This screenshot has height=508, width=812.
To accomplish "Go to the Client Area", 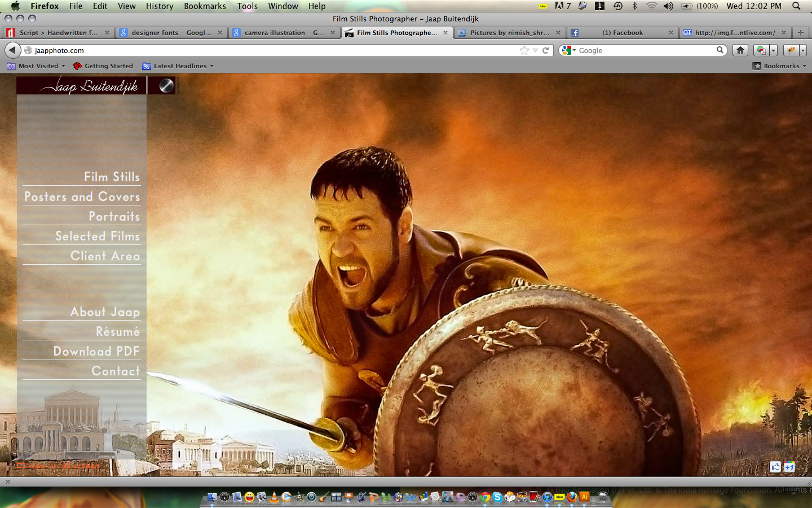I will click(x=105, y=256).
